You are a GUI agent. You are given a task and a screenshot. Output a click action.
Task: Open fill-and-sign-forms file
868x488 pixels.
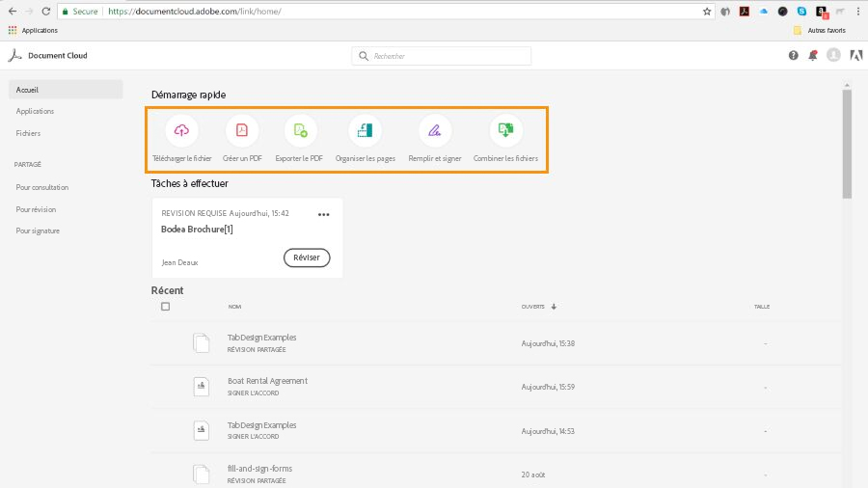point(259,469)
